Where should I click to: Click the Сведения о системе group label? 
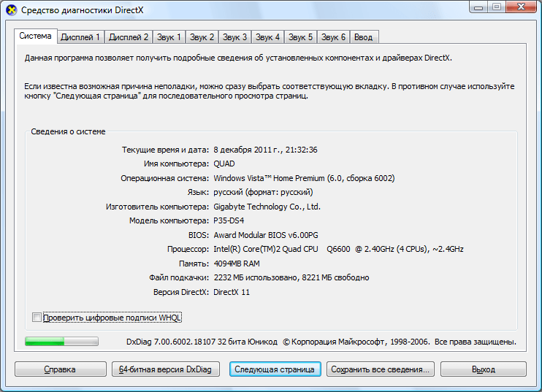tap(68, 131)
